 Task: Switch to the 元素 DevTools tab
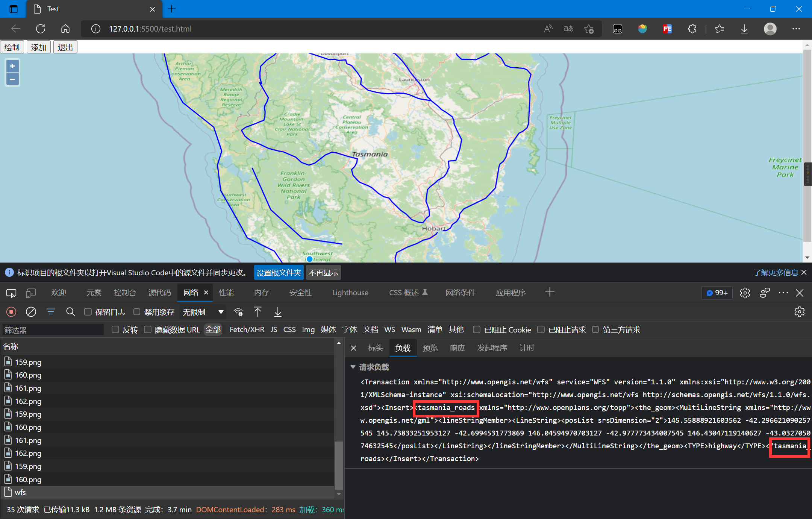[94, 293]
